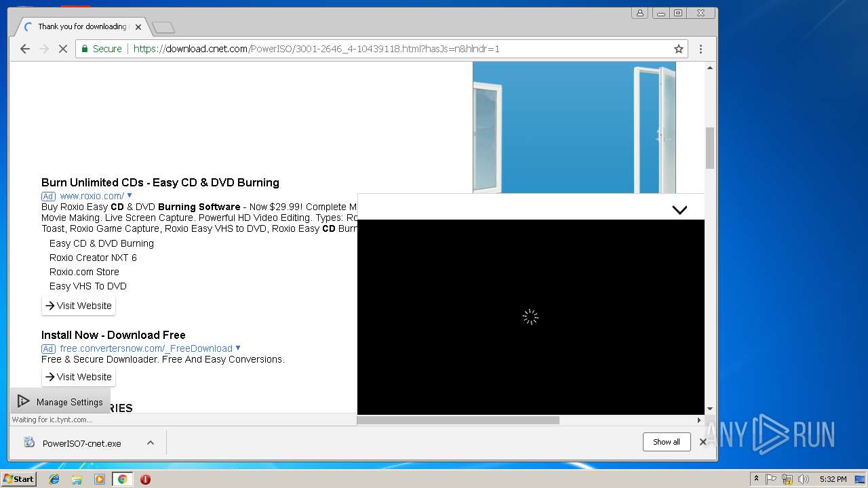Screen dimensions: 868x488
Task: Click the loading video player area
Action: (530, 317)
